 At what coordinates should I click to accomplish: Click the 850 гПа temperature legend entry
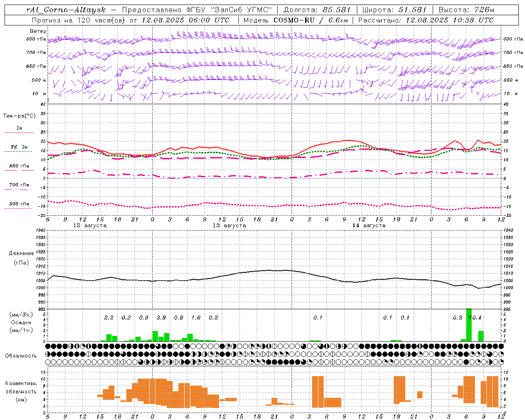point(19,166)
